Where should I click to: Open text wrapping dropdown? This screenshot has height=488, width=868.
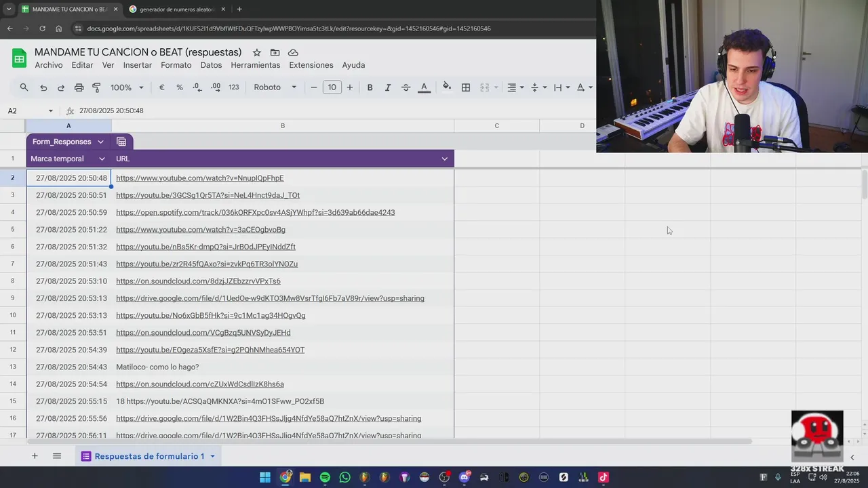pos(561,87)
